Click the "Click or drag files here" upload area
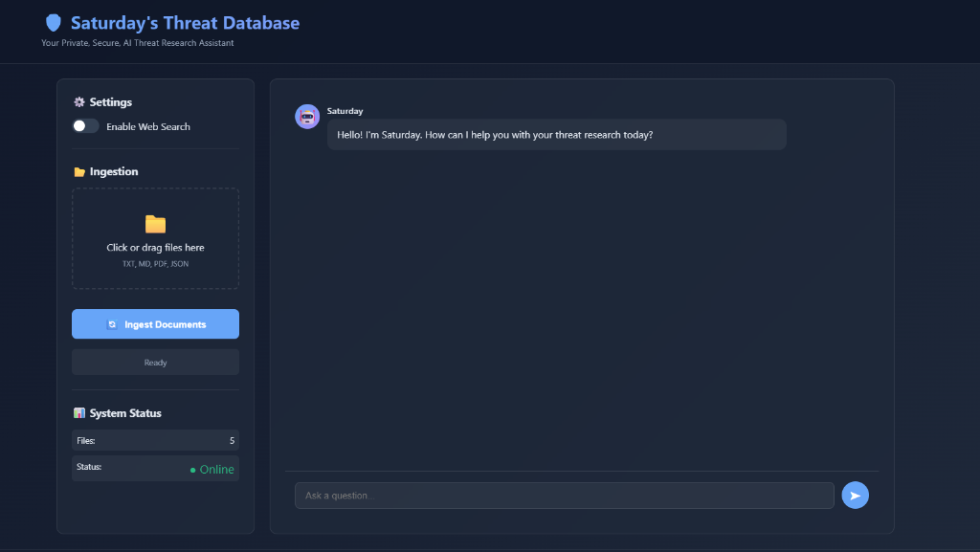 pos(156,238)
